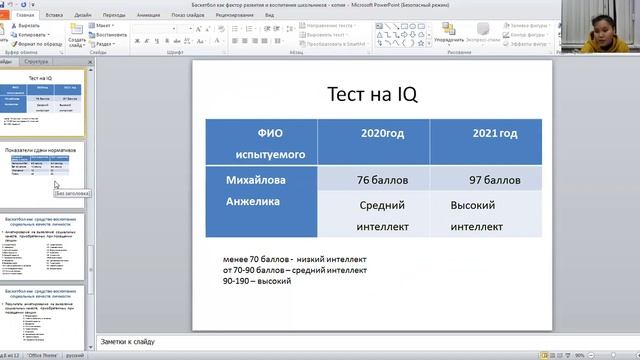
Task: Open the Переходы (Transitions) ribbon tab
Action: click(x=114, y=15)
